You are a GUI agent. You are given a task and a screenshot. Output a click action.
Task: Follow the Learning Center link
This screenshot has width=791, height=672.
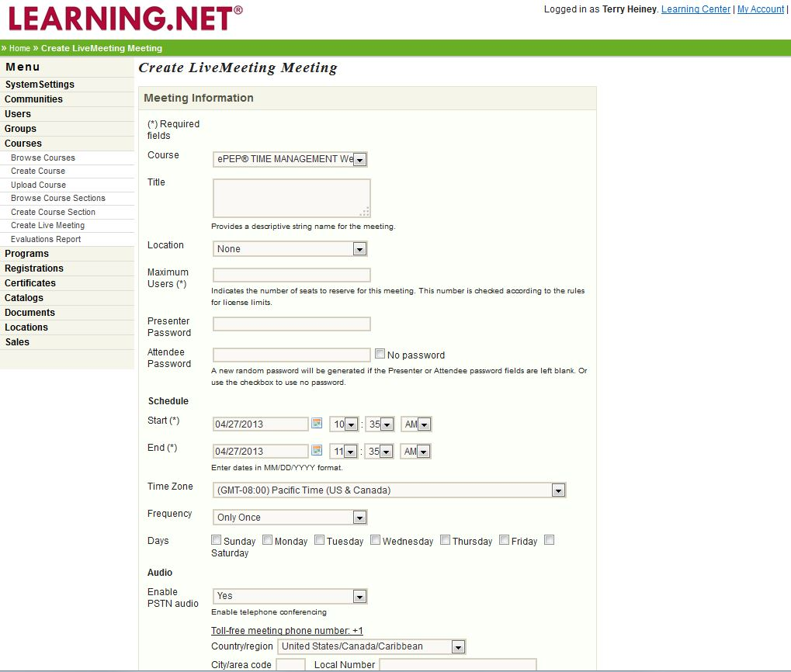[x=696, y=9]
